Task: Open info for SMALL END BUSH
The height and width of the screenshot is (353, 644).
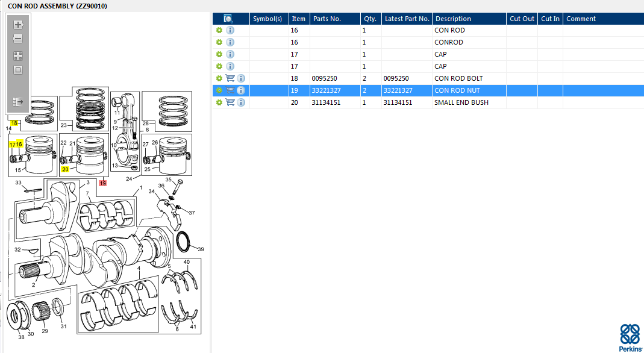Action: (241, 102)
